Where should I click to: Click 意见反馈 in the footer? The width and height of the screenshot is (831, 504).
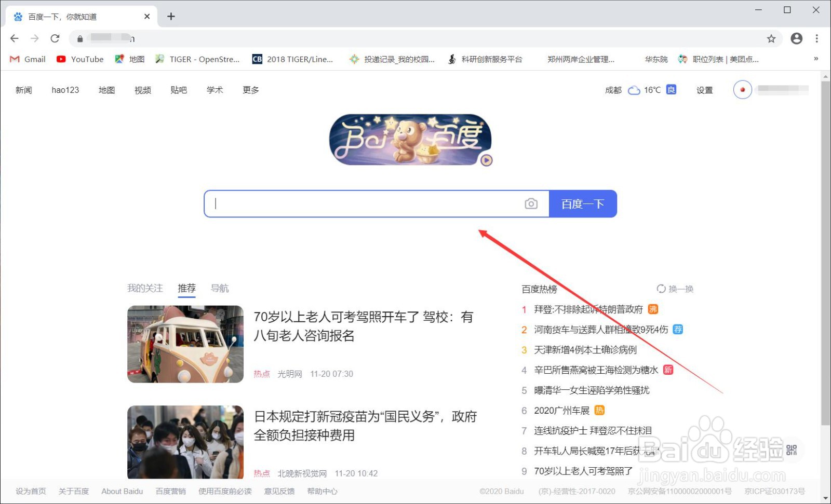pos(279,491)
